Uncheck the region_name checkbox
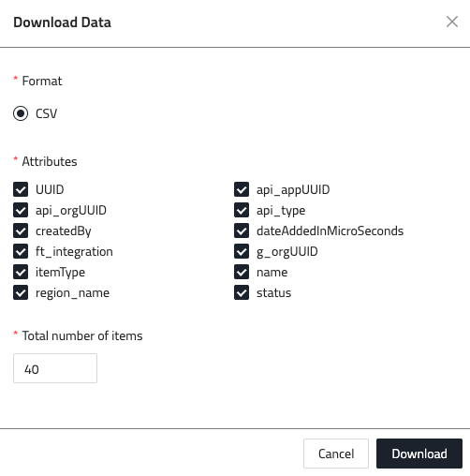 coord(21,292)
